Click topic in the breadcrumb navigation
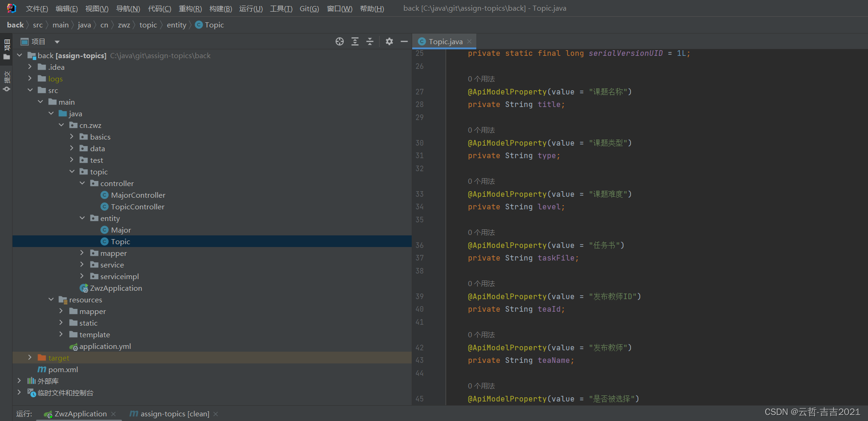Viewport: 868px width, 421px height. [x=148, y=25]
